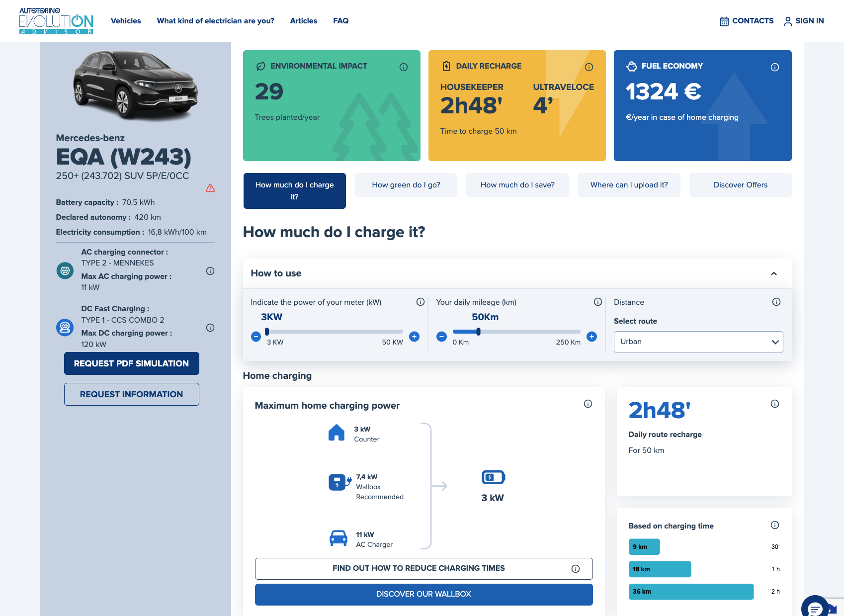Click the Wallbox 7,4 kW icon
The height and width of the screenshot is (616, 844).
click(x=340, y=482)
